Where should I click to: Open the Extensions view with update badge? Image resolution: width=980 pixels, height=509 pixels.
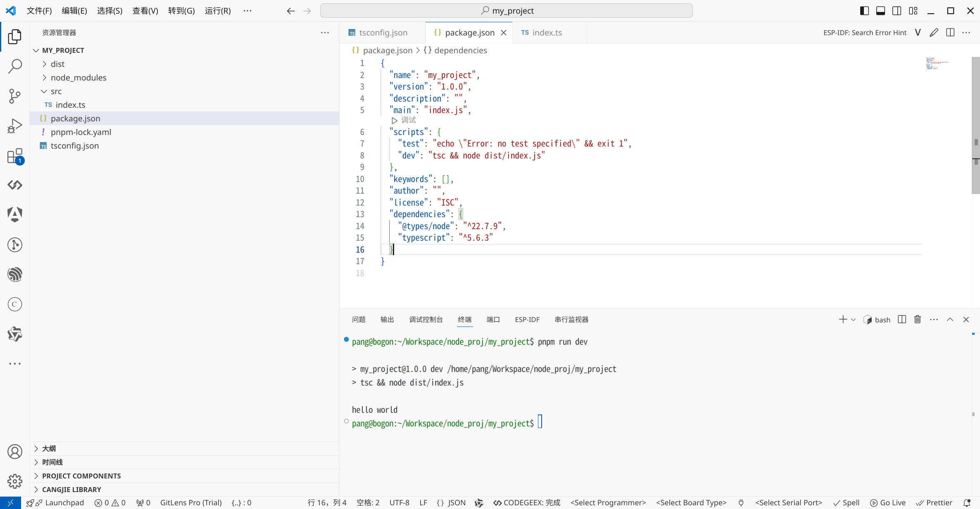[x=15, y=156]
